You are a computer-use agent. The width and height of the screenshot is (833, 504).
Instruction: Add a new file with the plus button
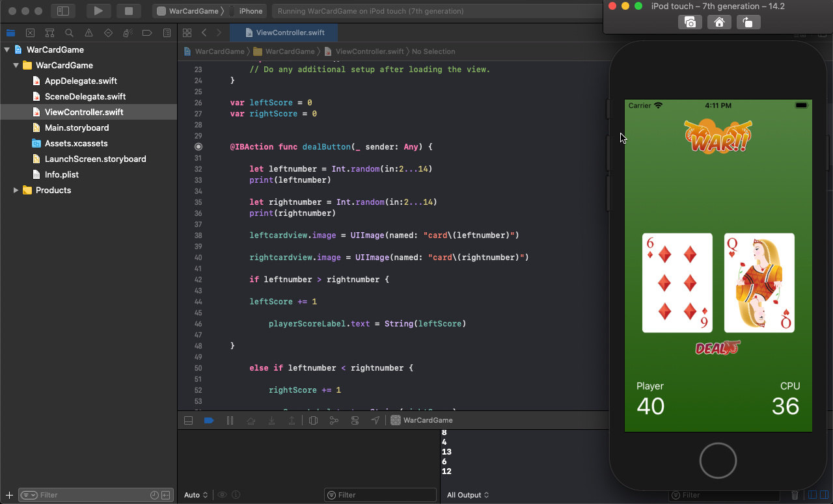(x=9, y=495)
